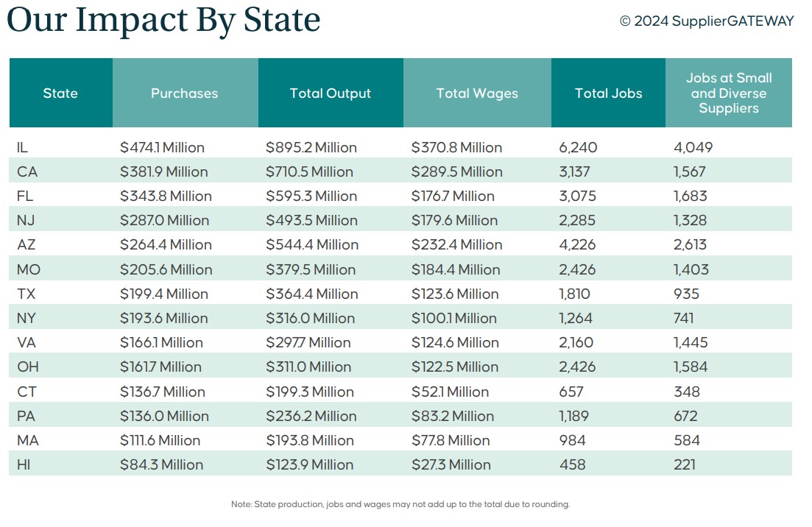Screen dimensions: 812x527
Task: Select CT total wages $52.1 Million
Action: click(450, 392)
